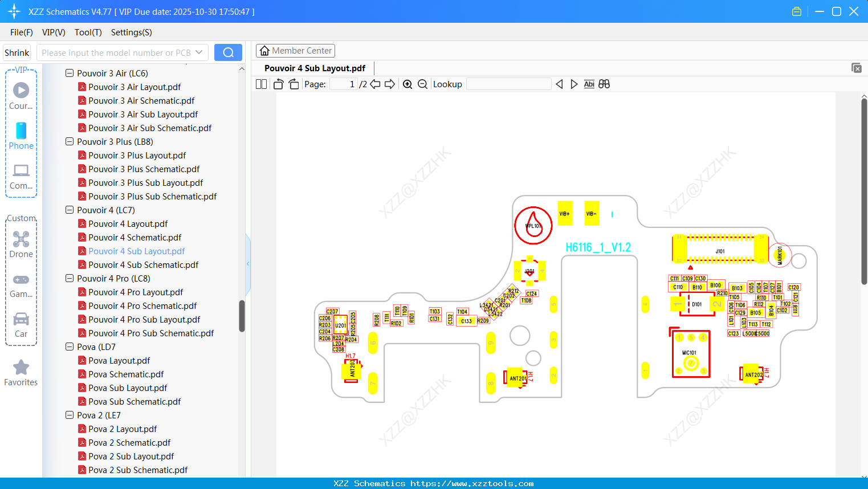Viewport: 868px width, 489px height.
Task: Collapse the Pouvoir 4 (LC7) group
Action: pos(69,210)
